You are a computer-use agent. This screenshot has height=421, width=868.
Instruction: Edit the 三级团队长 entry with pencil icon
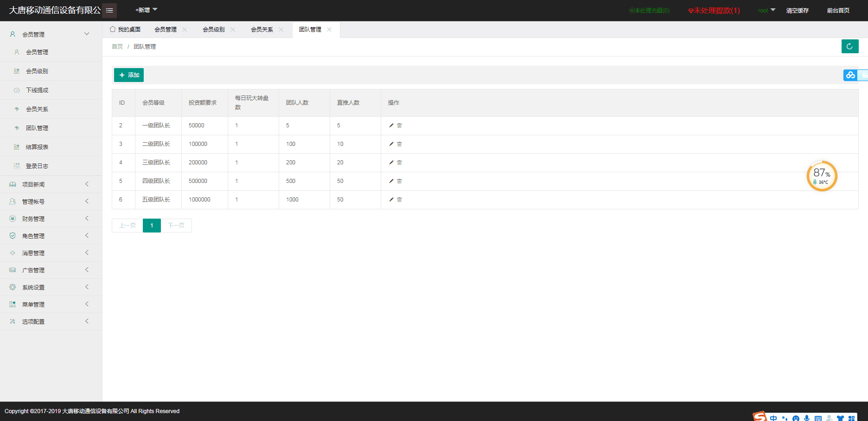(x=391, y=163)
